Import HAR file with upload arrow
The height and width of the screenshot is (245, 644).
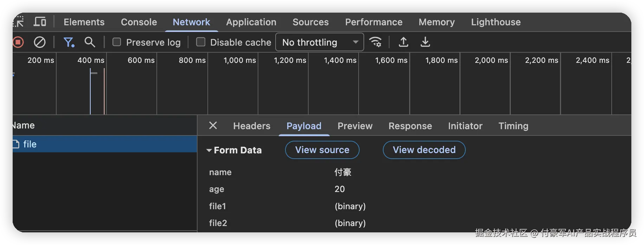(x=404, y=42)
